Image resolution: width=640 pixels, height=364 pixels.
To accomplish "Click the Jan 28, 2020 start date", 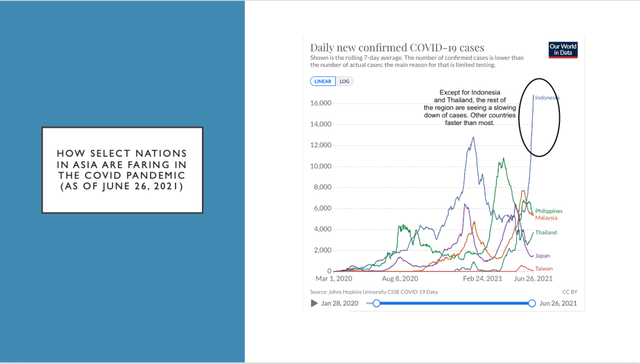I will [x=340, y=303].
